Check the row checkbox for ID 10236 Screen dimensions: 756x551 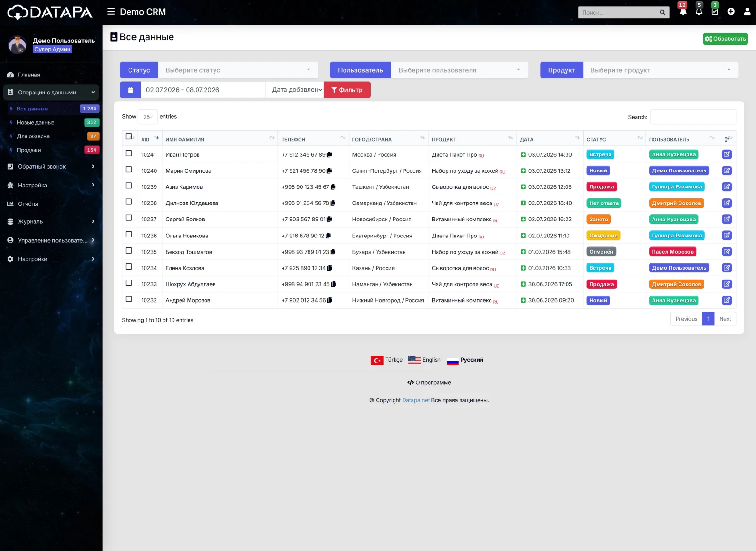point(129,234)
